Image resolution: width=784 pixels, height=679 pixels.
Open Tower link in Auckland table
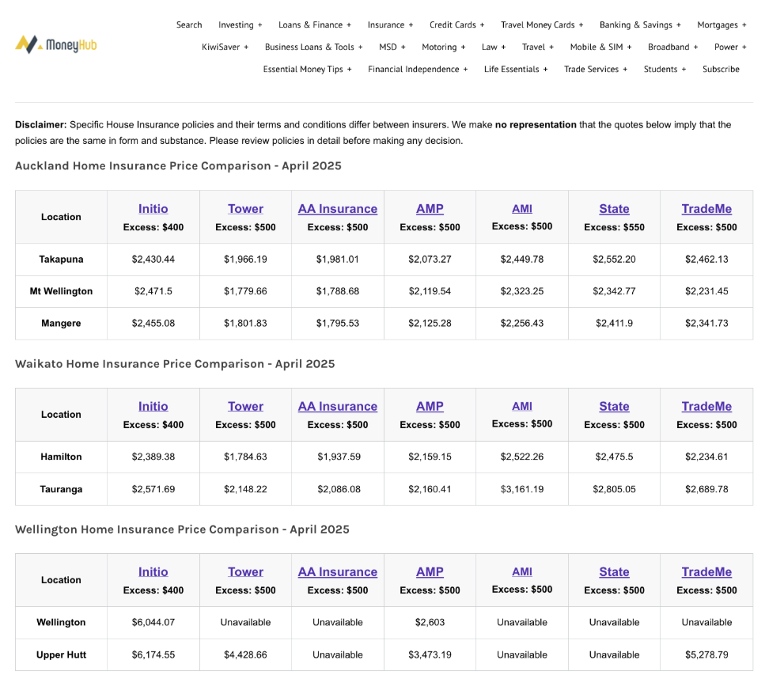[x=245, y=208]
